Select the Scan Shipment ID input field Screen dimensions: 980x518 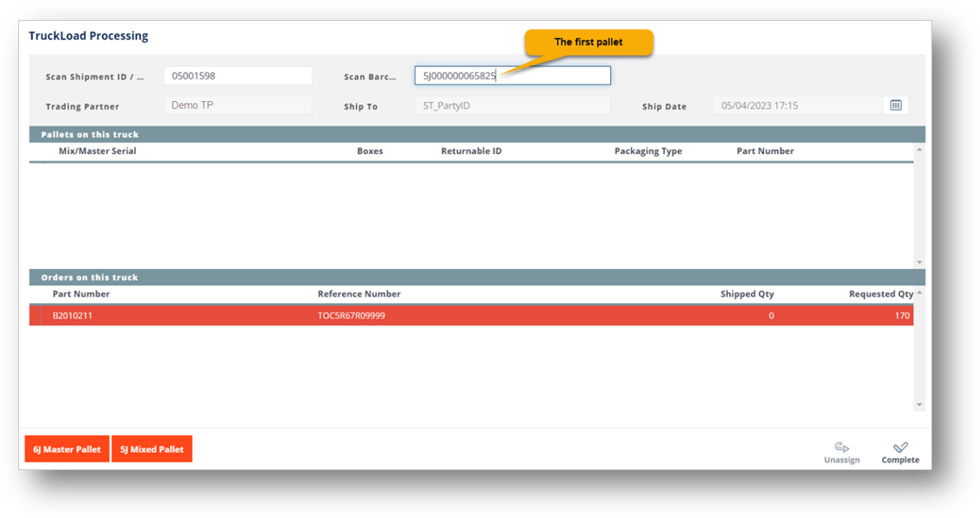(237, 75)
